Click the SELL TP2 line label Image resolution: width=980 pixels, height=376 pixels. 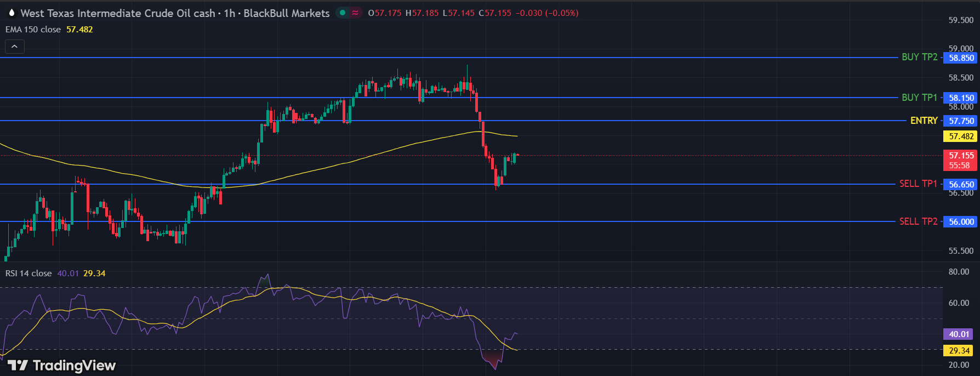[x=918, y=221]
